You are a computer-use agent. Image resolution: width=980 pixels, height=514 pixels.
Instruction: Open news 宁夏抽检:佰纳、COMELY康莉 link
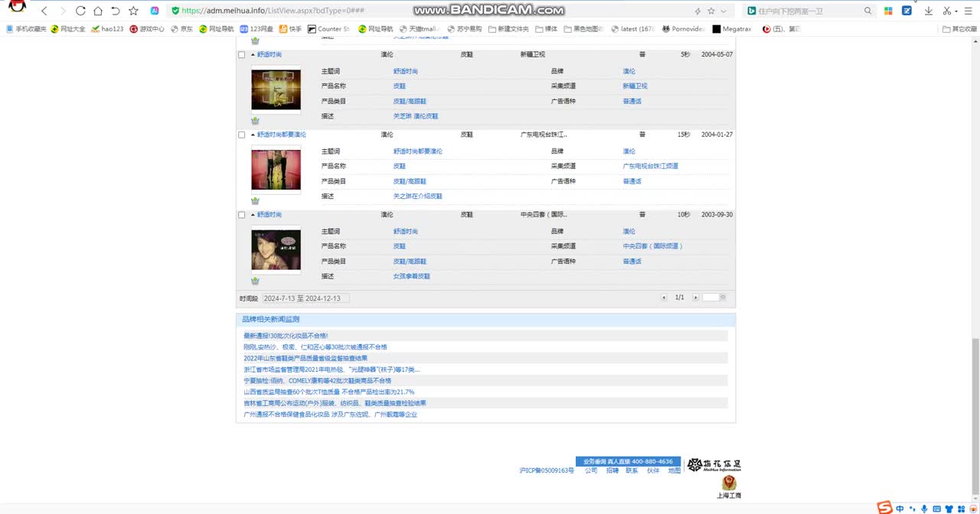(317, 380)
